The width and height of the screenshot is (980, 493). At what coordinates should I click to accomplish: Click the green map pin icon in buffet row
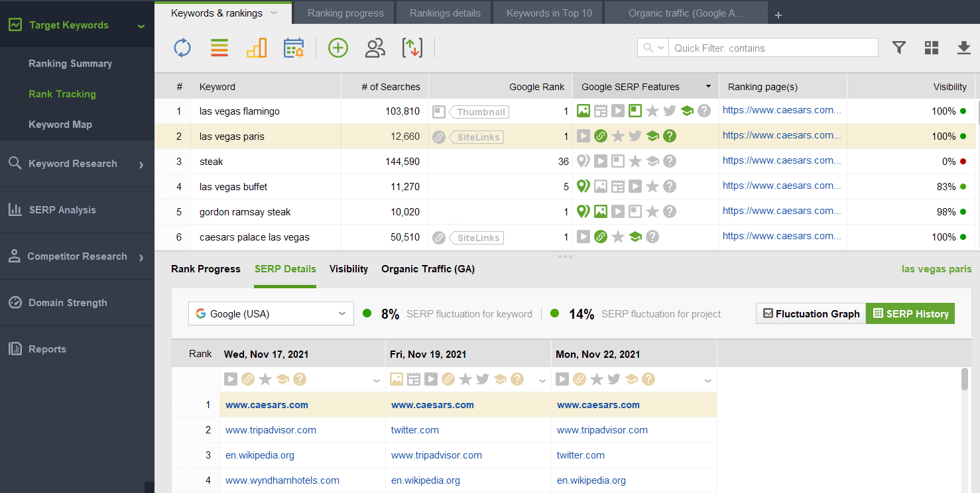[x=583, y=186]
